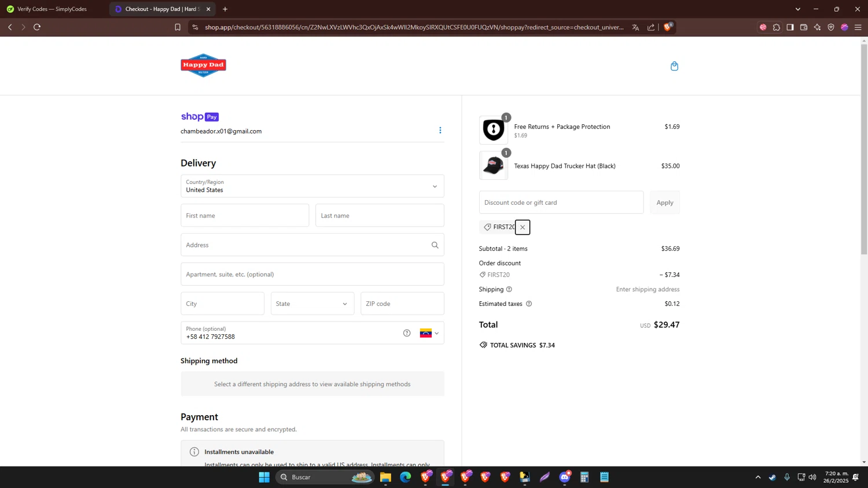Click the Total $29.47 amount
The image size is (868, 488).
point(667,325)
